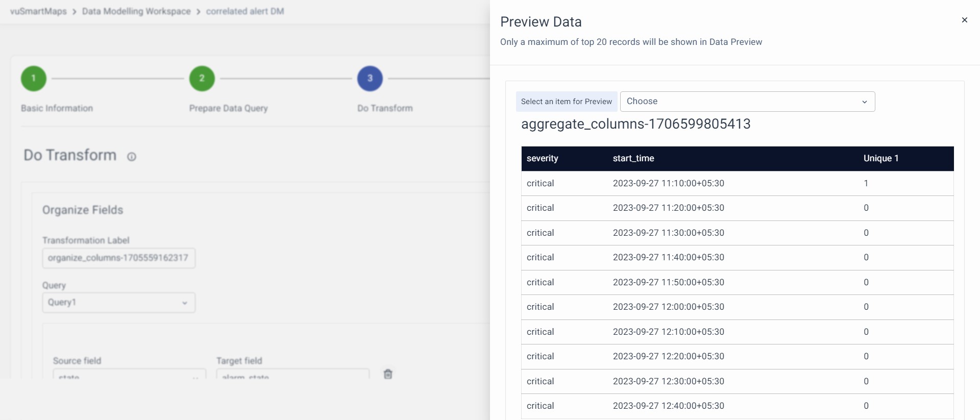The image size is (980, 420).
Task: Click the start_time column header
Action: coord(633,159)
